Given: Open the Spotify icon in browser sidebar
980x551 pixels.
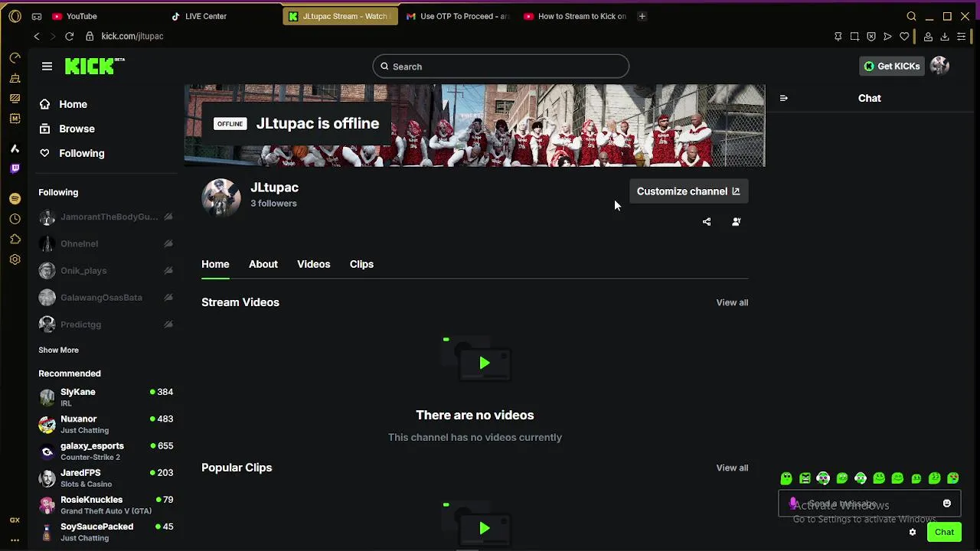Looking at the screenshot, I should [15, 199].
